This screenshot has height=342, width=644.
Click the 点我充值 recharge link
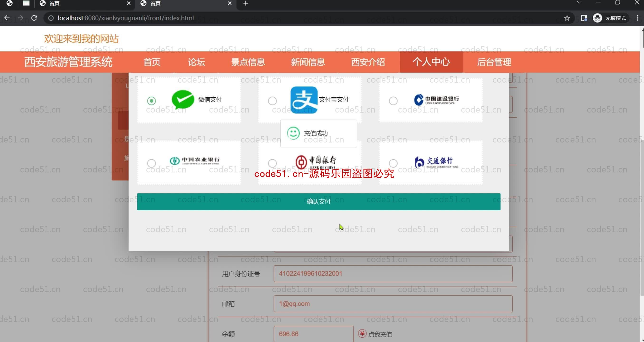pos(380,334)
